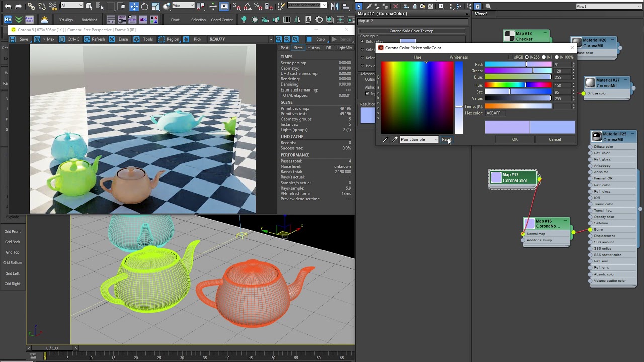Click the XYZ axis icon in toolbar
644x362 pixels.
pyautogui.click(x=154, y=20)
